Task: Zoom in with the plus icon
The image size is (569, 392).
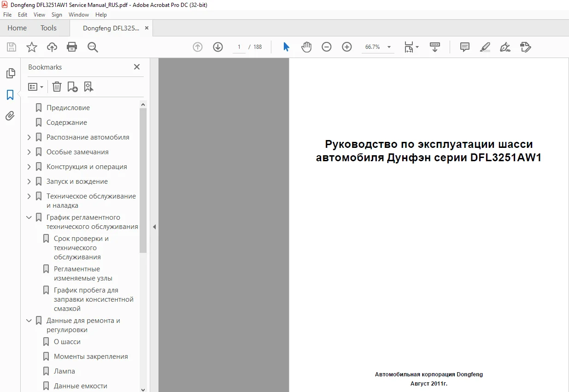Action: pos(347,47)
